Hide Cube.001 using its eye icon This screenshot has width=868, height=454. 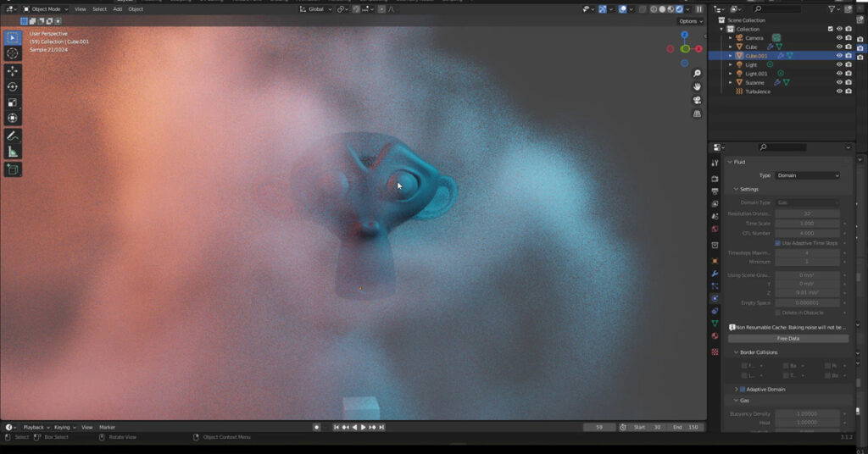(839, 56)
